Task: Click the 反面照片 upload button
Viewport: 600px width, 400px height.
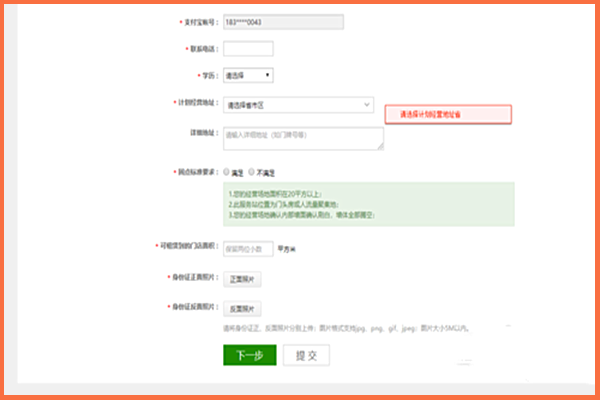Action: 242,309
